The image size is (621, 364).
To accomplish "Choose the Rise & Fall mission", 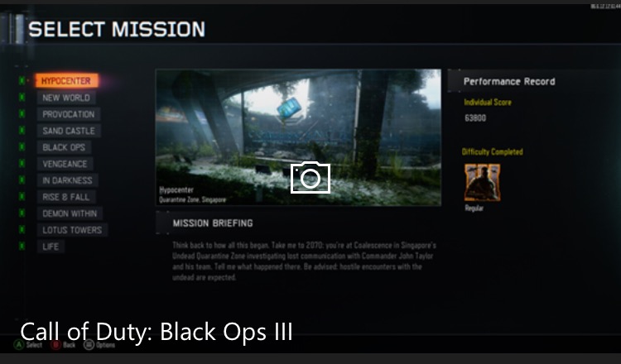I will pos(66,197).
